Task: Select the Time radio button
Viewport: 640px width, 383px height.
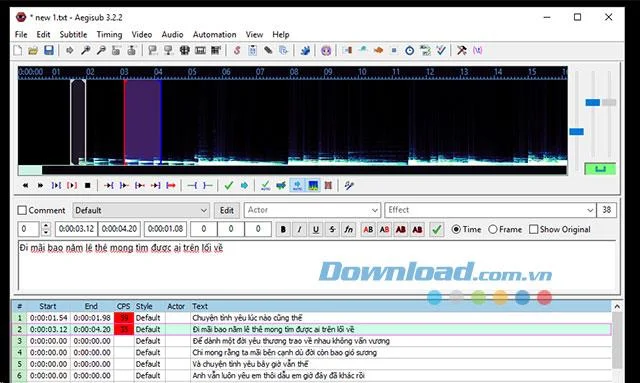Action: 456,229
